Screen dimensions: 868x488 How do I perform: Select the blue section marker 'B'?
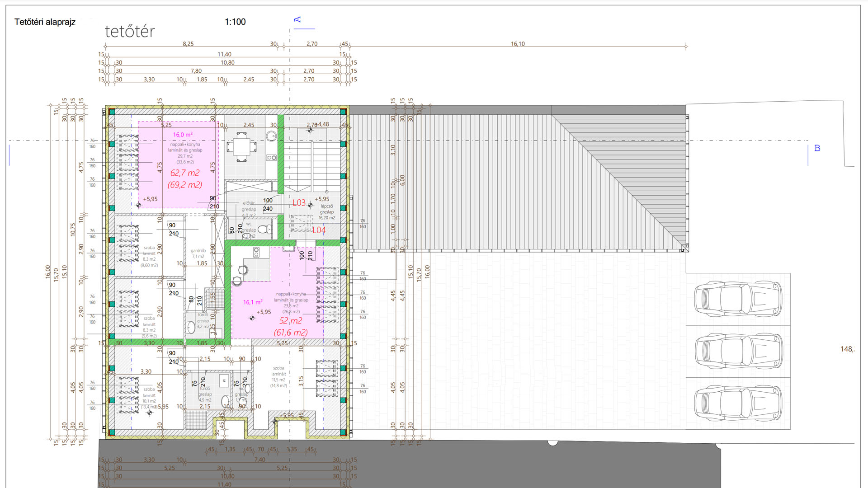click(817, 148)
